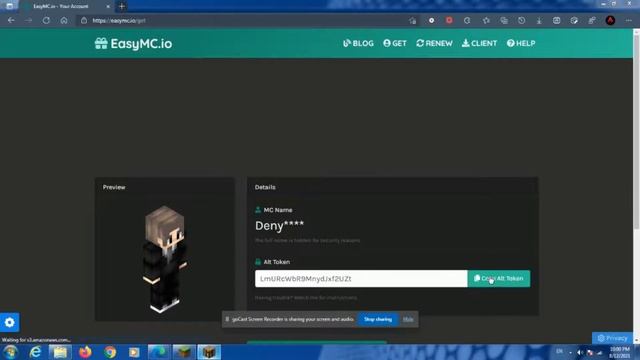
Task: Click the taskbar clock
Action: coord(620,353)
